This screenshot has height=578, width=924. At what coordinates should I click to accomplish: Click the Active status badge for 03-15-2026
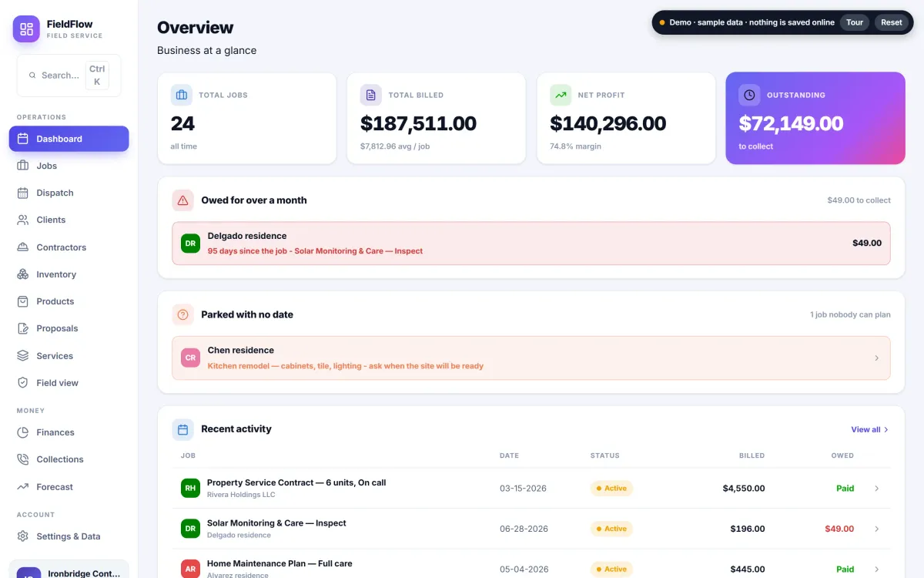(611, 489)
